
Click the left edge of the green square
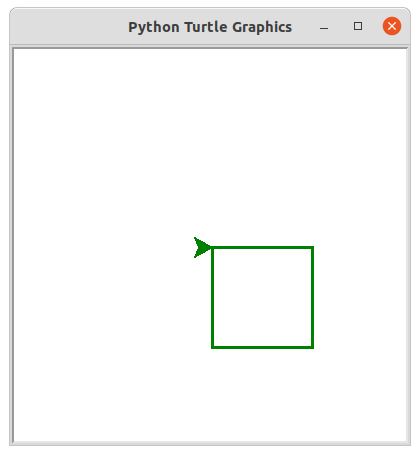[x=212, y=298]
